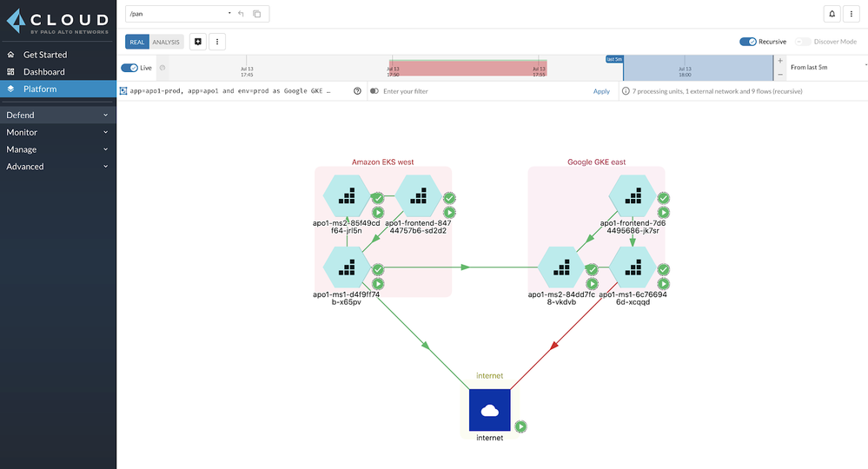Toggle the filter mode switch
This screenshot has height=469, width=868.
pyautogui.click(x=374, y=91)
